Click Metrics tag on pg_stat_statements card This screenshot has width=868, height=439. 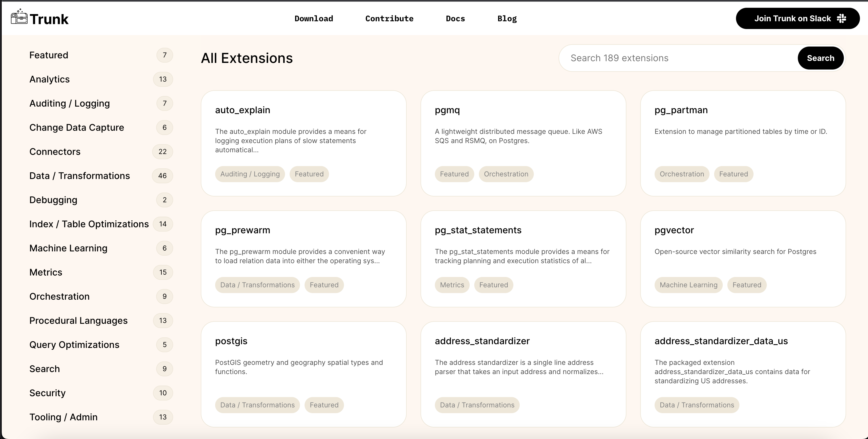(x=452, y=285)
